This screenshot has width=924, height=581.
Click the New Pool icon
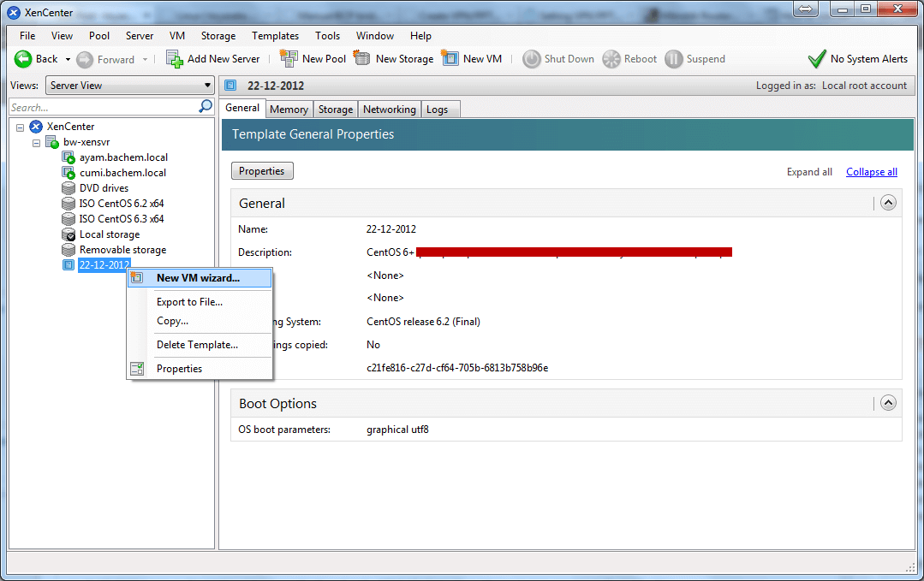pyautogui.click(x=289, y=58)
